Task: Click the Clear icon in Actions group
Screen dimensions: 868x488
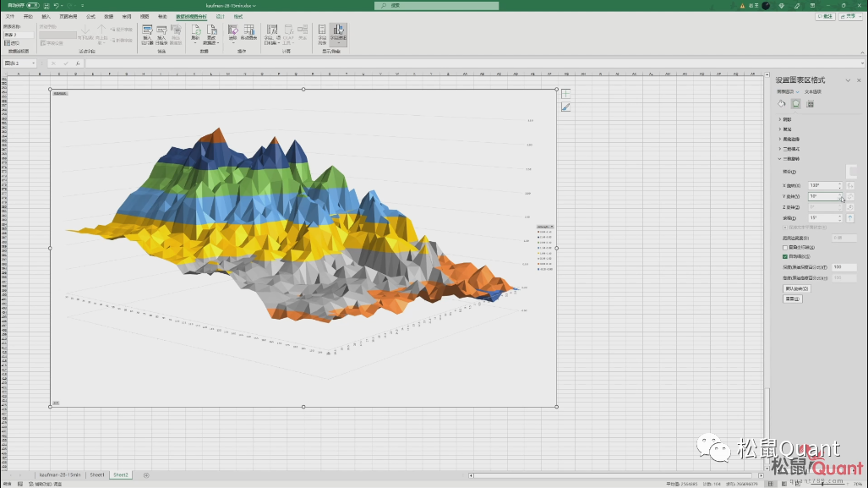Action: point(232,33)
